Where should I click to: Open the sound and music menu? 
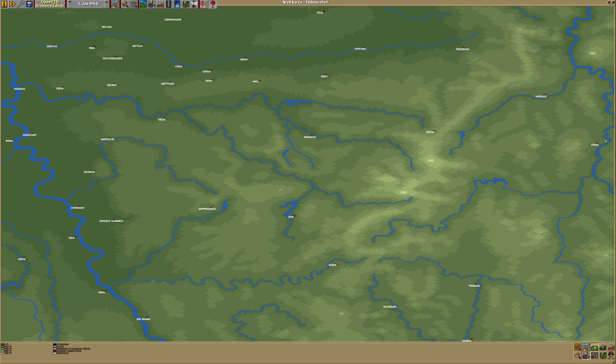click(x=203, y=4)
